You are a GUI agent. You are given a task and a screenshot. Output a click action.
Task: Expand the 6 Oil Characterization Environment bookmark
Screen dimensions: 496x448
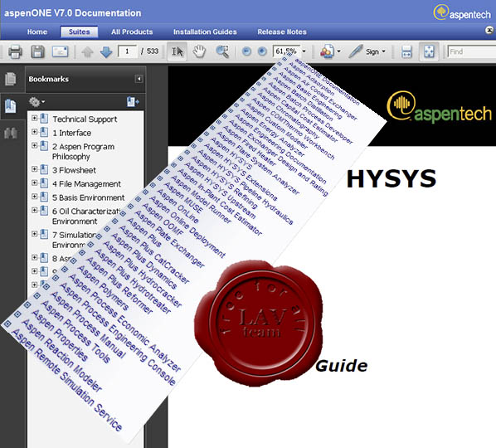click(35, 210)
